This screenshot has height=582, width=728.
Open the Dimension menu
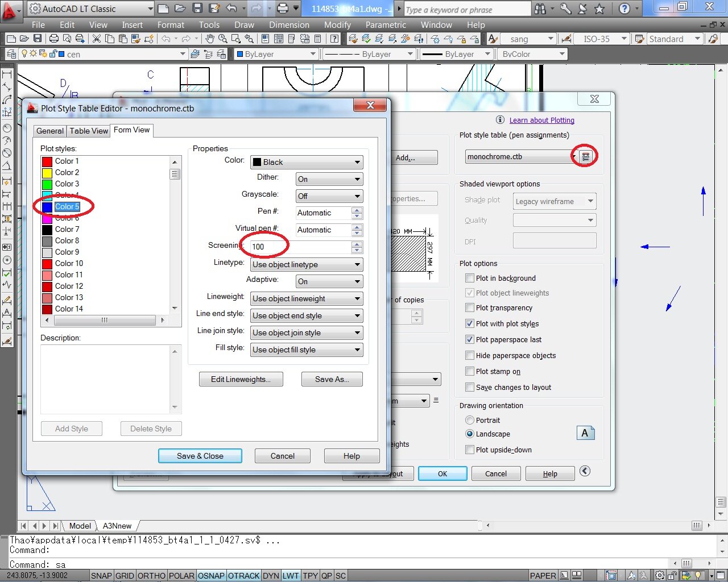pyautogui.click(x=289, y=25)
